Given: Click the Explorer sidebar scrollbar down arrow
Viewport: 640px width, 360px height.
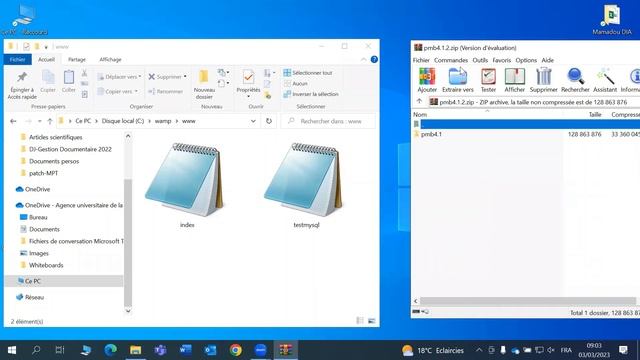Looking at the screenshot, I should (x=128, y=311).
